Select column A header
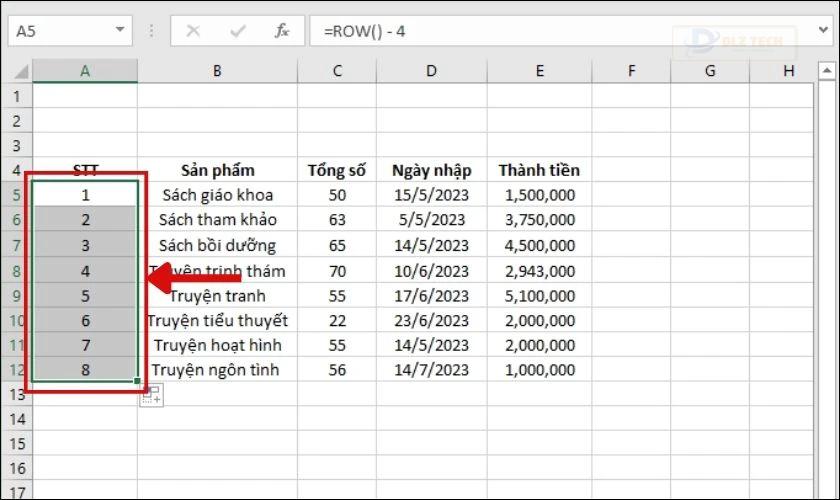The width and height of the screenshot is (840, 500). (x=85, y=71)
